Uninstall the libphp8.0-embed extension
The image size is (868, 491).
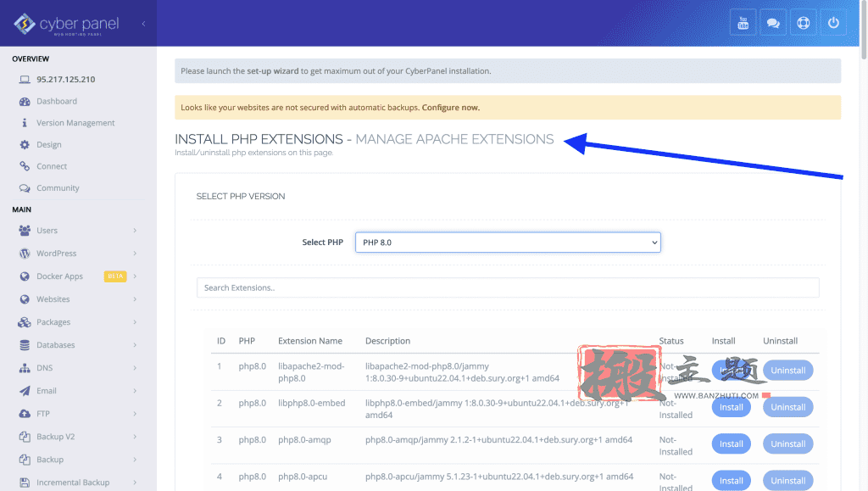click(787, 407)
